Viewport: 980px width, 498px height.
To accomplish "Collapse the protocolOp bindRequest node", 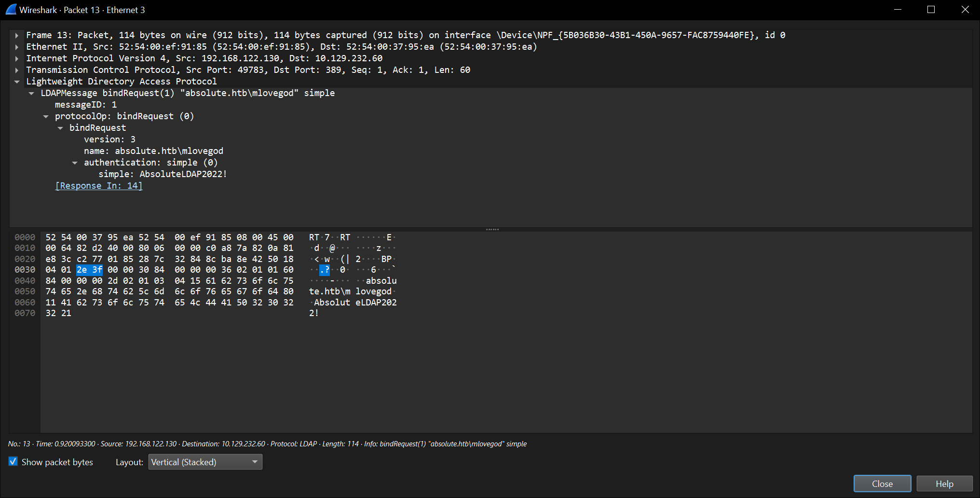I will coord(46,116).
